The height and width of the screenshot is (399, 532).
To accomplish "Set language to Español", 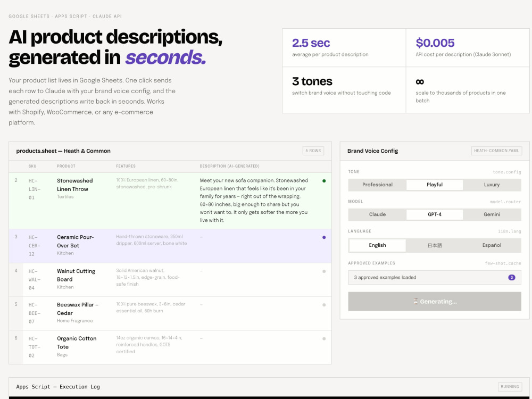I will coord(492,245).
